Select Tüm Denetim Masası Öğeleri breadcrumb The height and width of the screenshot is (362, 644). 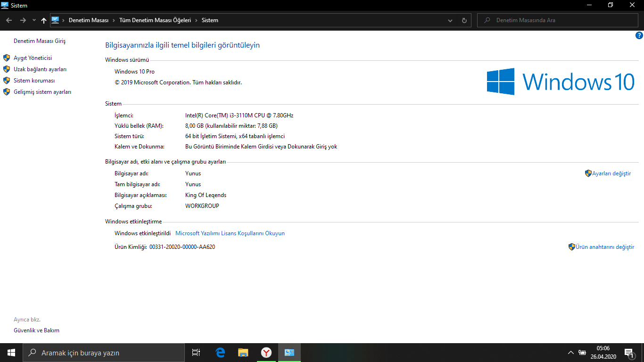point(155,20)
